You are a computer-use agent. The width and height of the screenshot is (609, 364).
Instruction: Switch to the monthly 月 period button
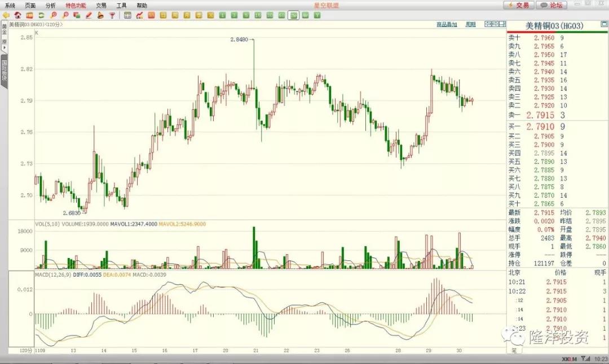pos(187,16)
